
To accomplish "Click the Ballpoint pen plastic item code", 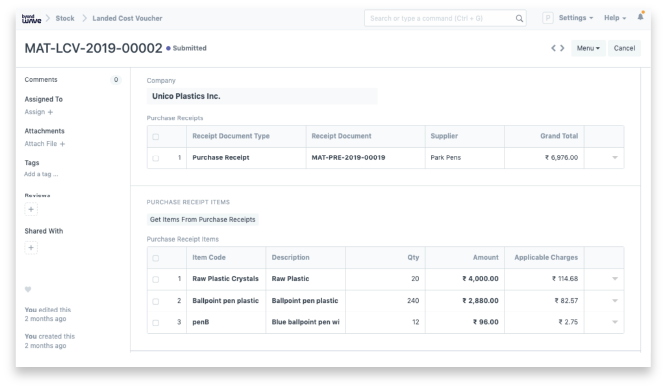I will click(226, 301).
